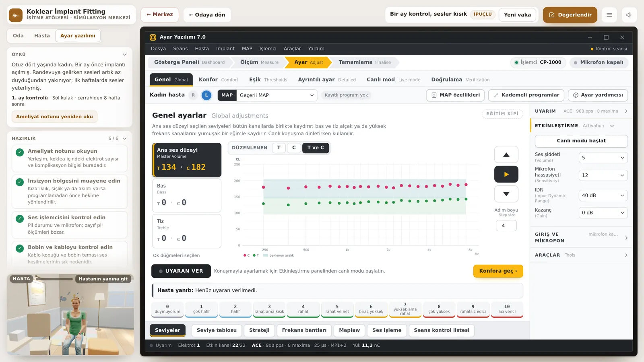Edit the Adım boyu step field

tap(506, 226)
